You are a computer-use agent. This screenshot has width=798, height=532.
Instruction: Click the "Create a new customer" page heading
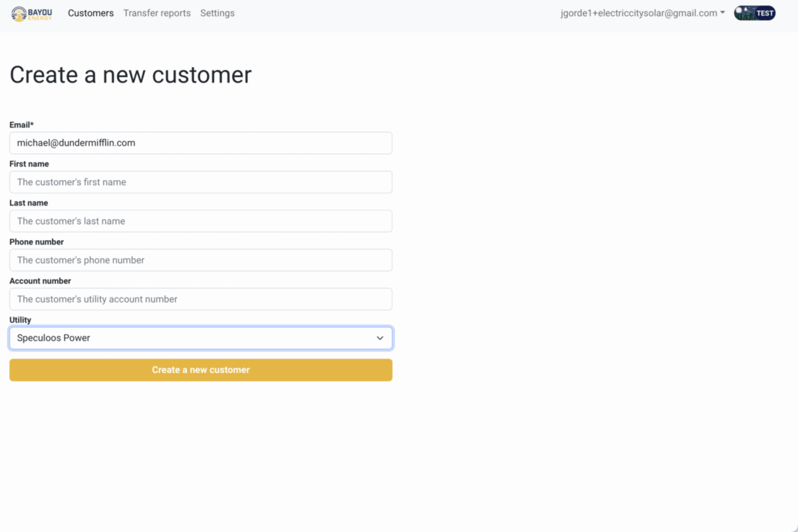130,74
